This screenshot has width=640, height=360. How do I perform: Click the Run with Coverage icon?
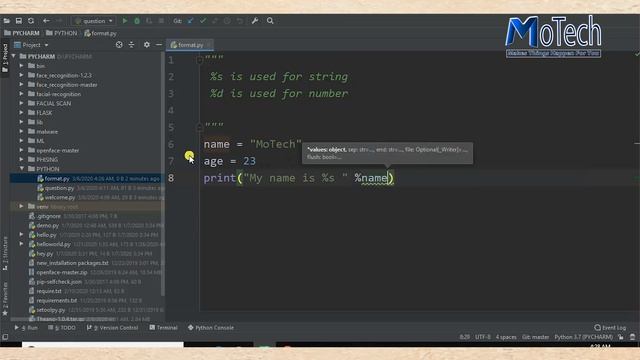click(x=149, y=21)
